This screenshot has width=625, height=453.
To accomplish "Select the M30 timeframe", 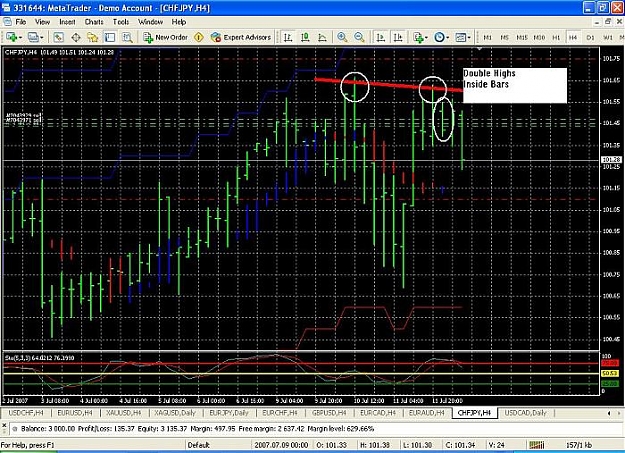I will [539, 37].
